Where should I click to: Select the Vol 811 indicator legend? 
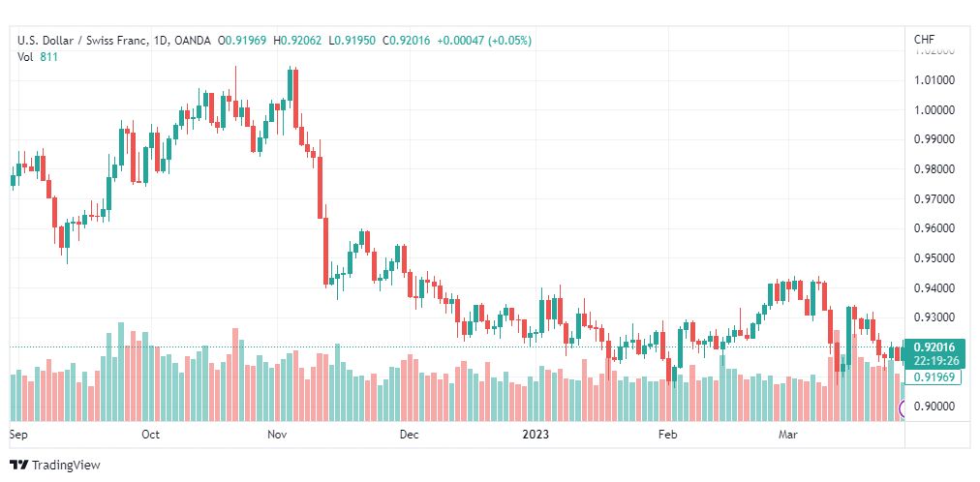click(x=38, y=56)
